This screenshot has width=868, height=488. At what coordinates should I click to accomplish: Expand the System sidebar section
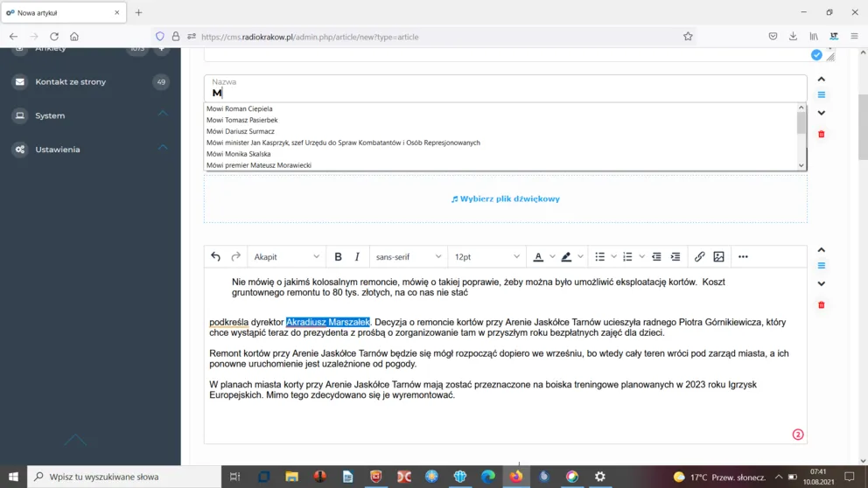pyautogui.click(x=90, y=115)
